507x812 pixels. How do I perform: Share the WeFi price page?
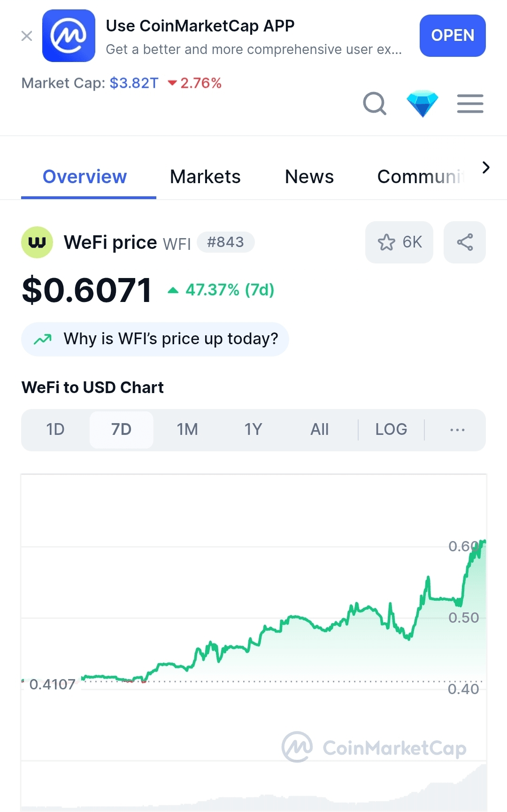point(465,242)
